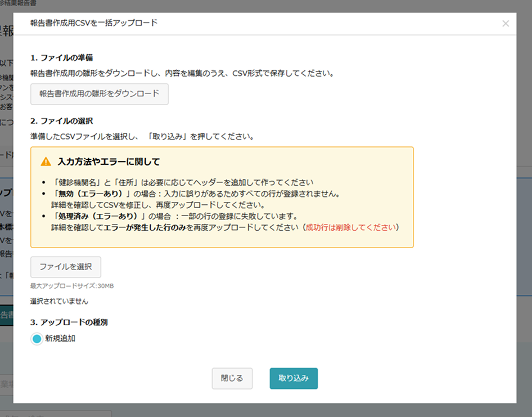
Task: Close the CSV upload dialog with X
Action: point(505,24)
